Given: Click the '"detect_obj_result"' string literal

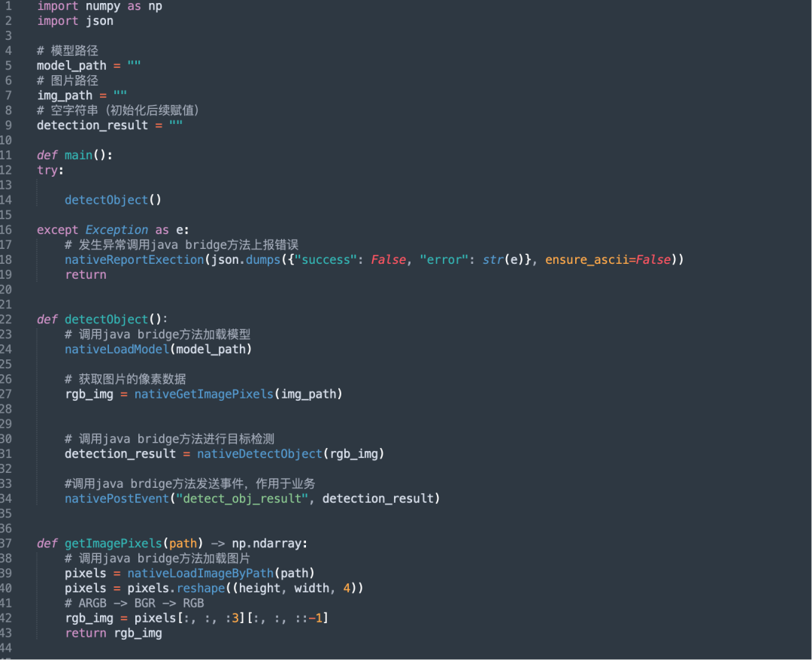Looking at the screenshot, I should click(242, 498).
